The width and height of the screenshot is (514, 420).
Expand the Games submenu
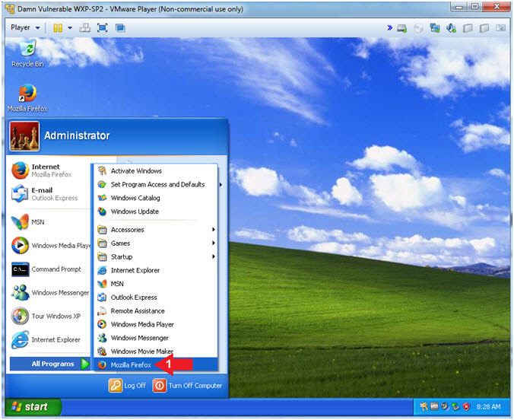coord(156,243)
